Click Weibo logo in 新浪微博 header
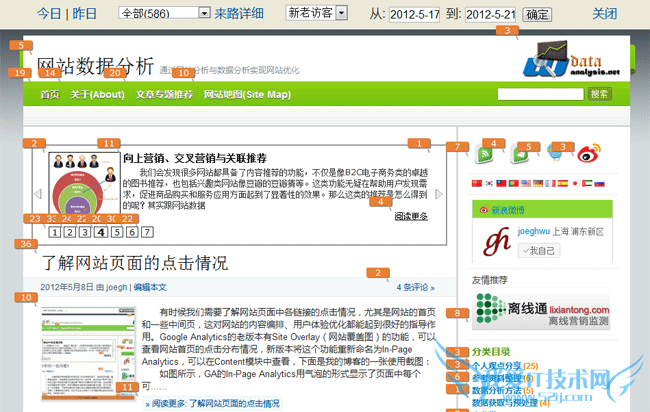Image resolution: width=650 pixels, height=412 pixels. (x=483, y=210)
